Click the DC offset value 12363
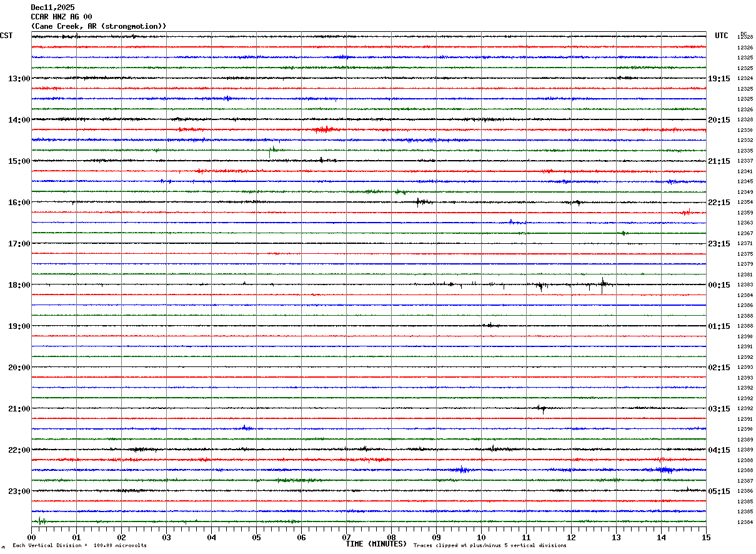Image resolution: width=756 pixels, height=554 pixels. pyautogui.click(x=745, y=223)
